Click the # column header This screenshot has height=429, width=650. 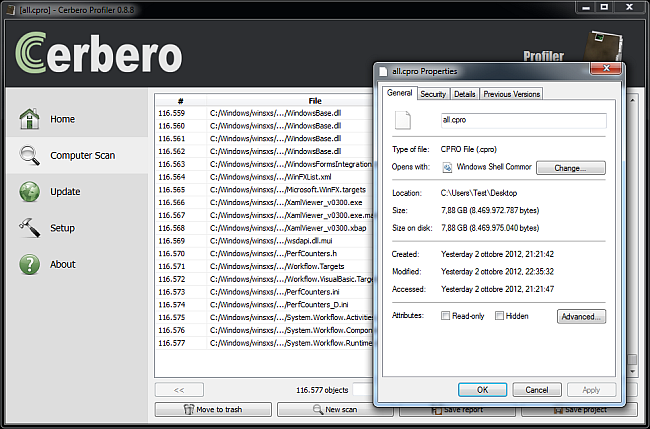(x=180, y=101)
